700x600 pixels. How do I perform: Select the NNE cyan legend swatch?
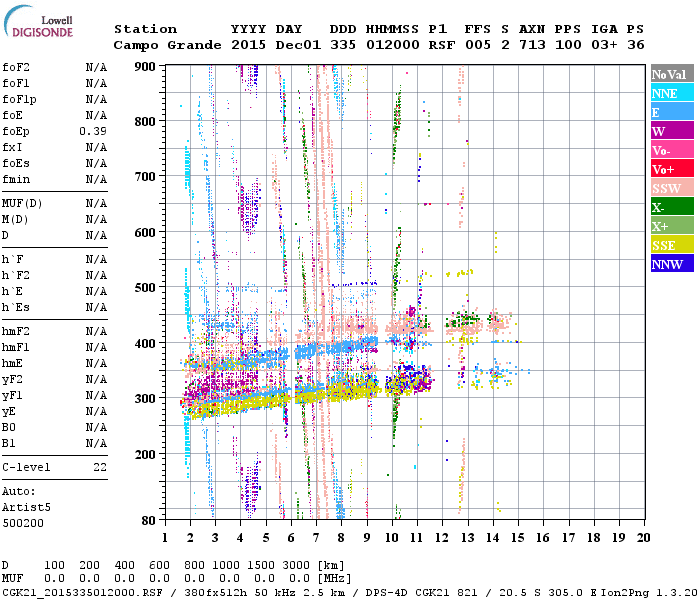pos(672,93)
